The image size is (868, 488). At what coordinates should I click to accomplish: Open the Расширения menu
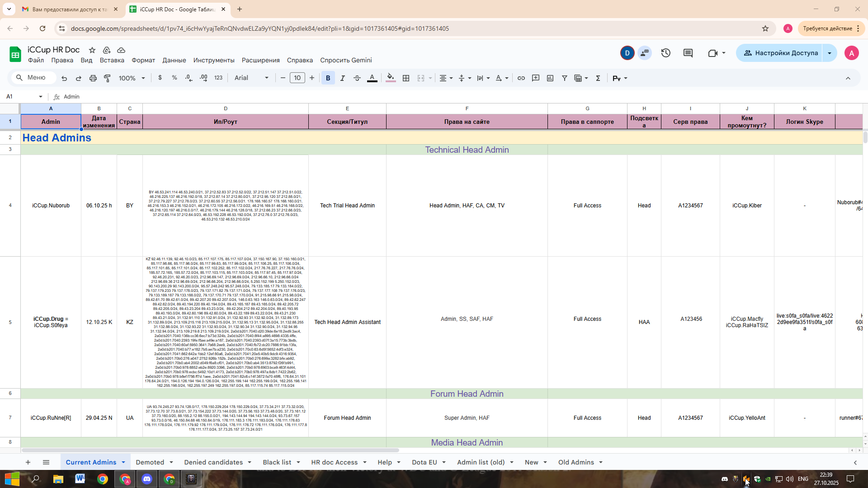[260, 60]
